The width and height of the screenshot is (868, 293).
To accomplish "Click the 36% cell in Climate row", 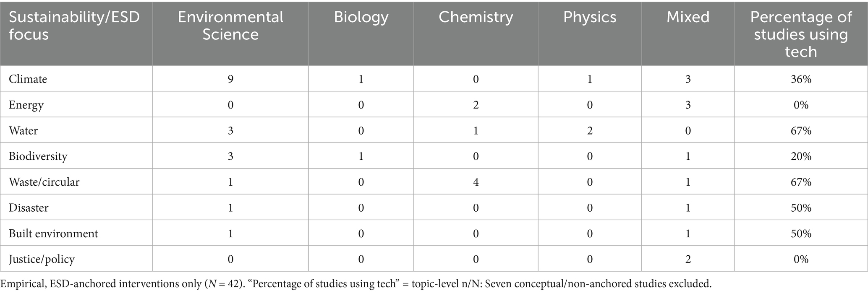I will [801, 79].
